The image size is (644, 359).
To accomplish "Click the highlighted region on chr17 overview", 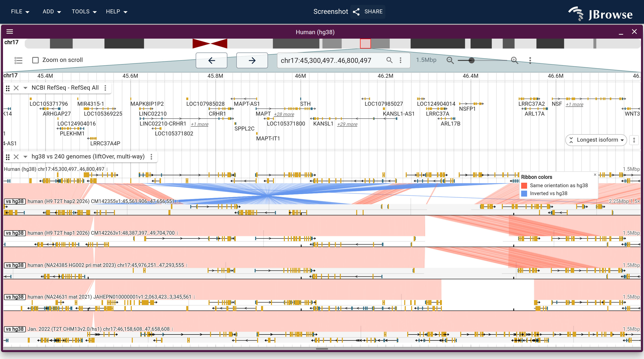I will pyautogui.click(x=365, y=44).
